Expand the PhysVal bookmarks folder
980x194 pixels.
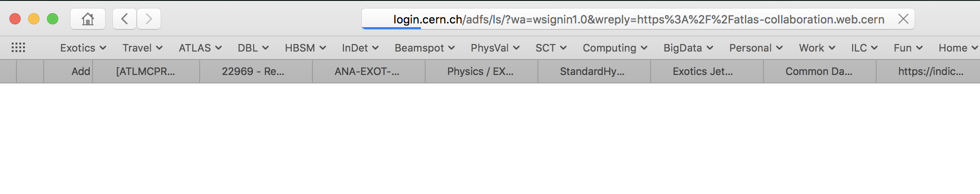coord(495,48)
